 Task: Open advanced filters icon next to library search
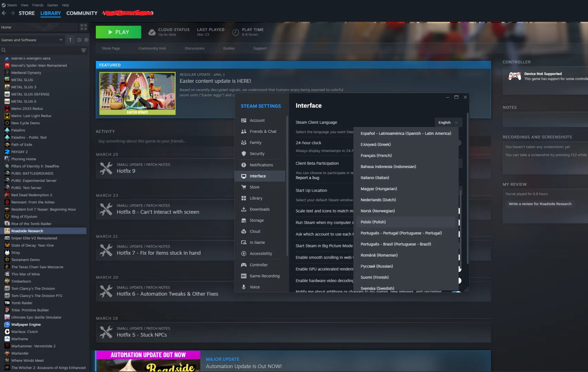[x=83, y=50]
